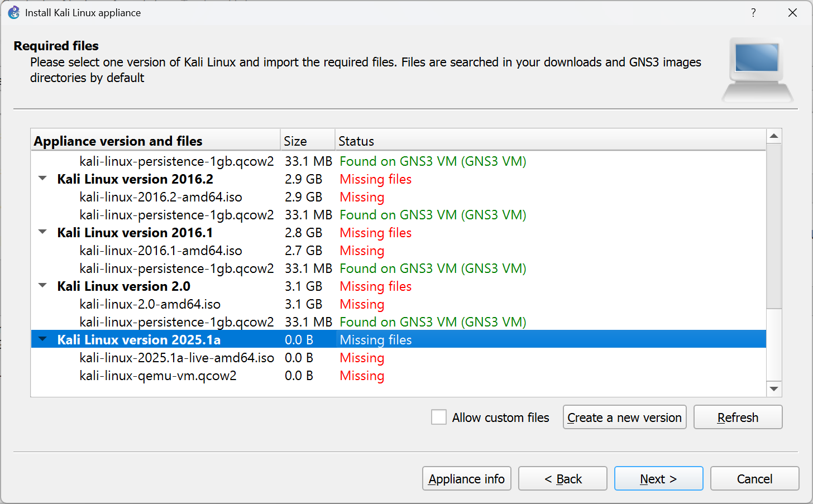
Task: Click scrollbar up arrow in file list
Action: [x=774, y=136]
